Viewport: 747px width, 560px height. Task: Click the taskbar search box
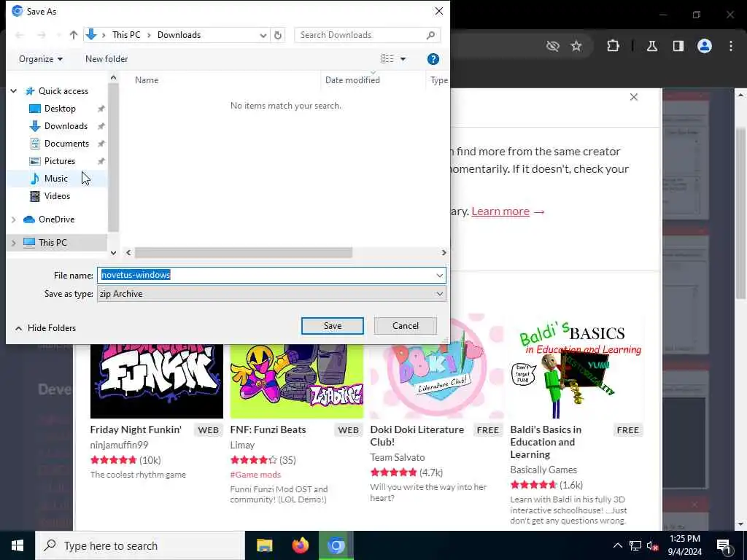pyautogui.click(x=140, y=545)
